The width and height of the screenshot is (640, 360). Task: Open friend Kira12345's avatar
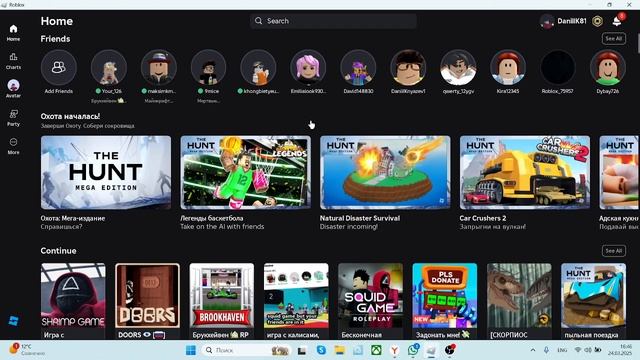coord(508,67)
